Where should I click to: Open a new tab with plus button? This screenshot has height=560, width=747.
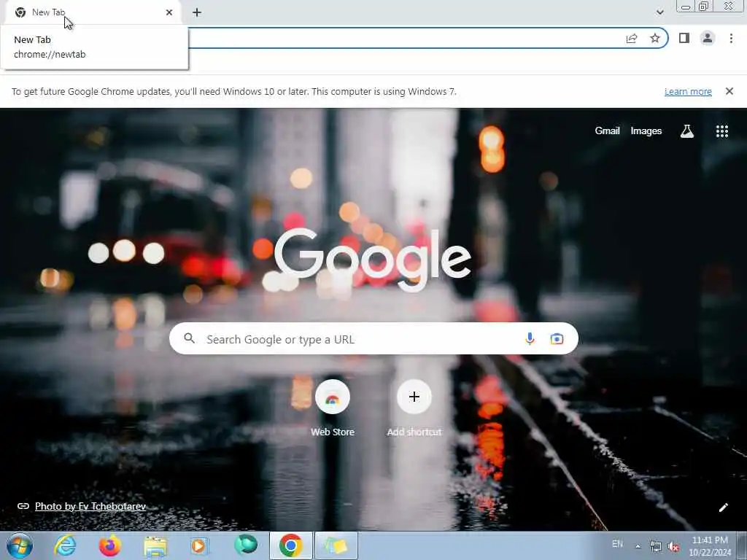pos(197,12)
